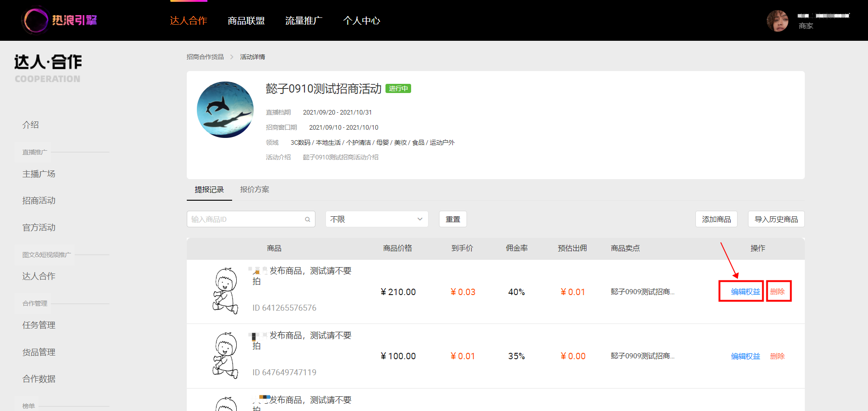The image size is (868, 411).
Task: Click the 输入商品ID search field
Action: click(251, 219)
